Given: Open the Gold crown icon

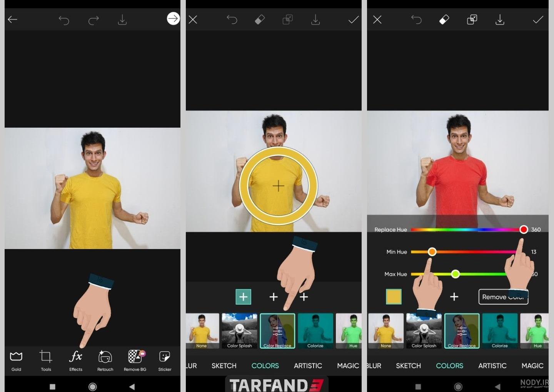Looking at the screenshot, I should (x=16, y=361).
